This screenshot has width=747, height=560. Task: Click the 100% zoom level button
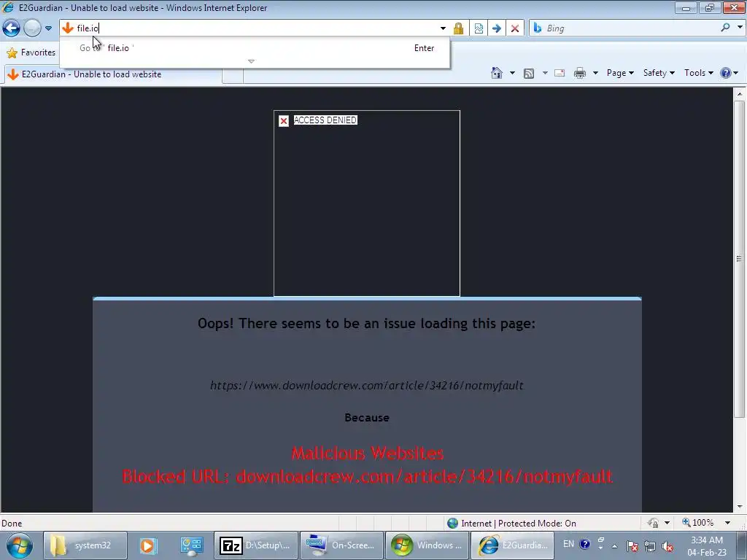tap(698, 523)
